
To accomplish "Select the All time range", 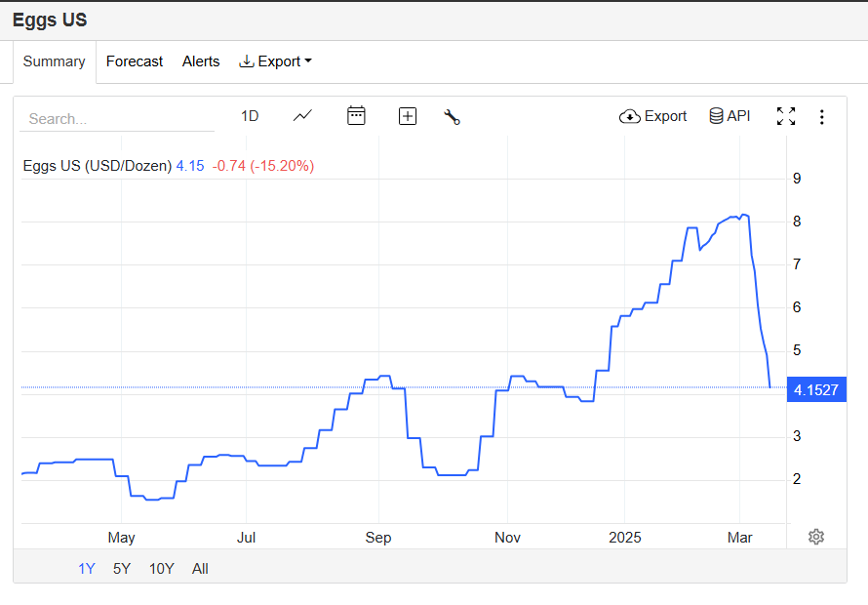I will point(200,569).
